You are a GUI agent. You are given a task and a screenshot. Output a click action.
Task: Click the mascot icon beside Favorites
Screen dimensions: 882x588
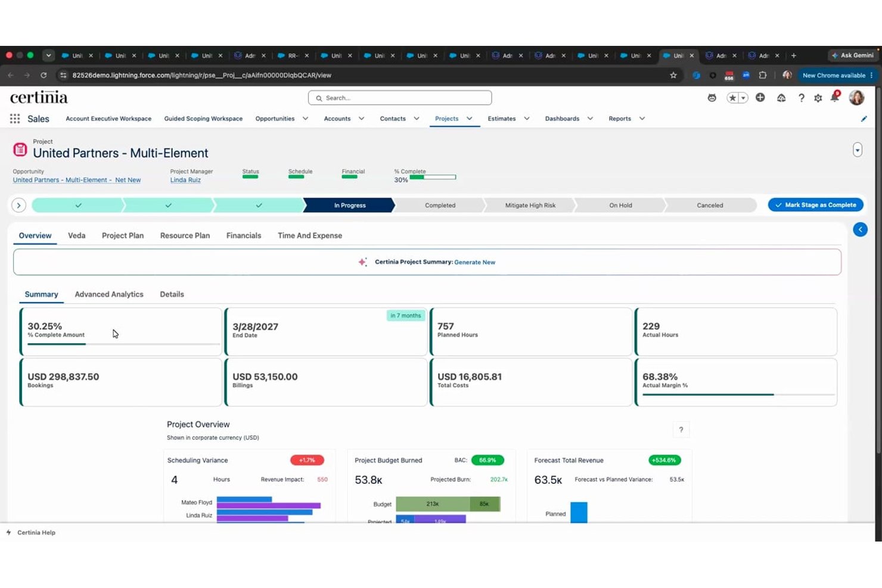tap(712, 98)
